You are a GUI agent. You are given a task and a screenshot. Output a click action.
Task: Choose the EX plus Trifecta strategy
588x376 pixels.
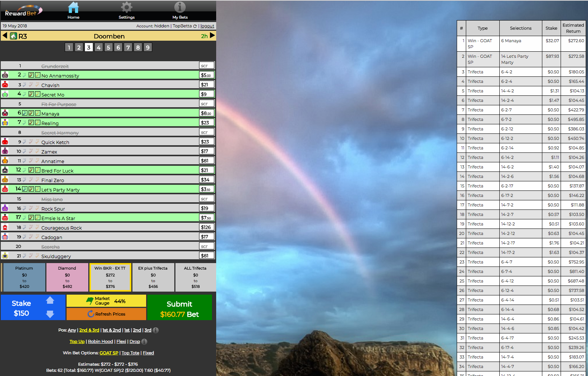point(153,278)
